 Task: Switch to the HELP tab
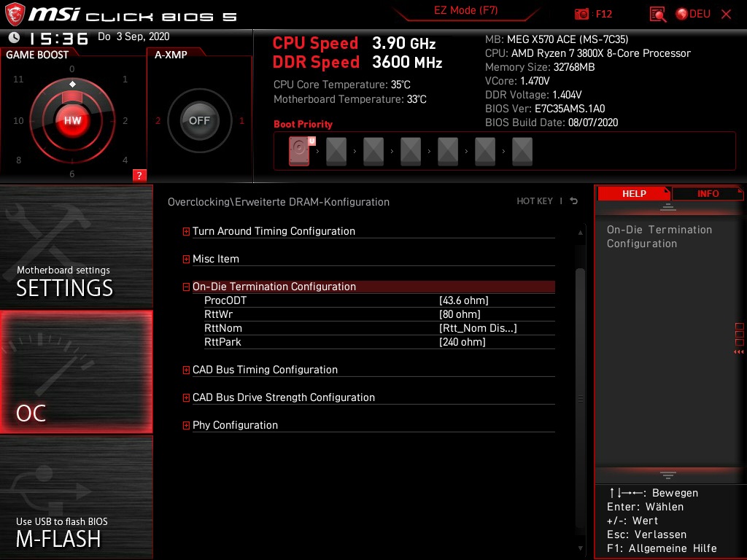[x=634, y=193]
